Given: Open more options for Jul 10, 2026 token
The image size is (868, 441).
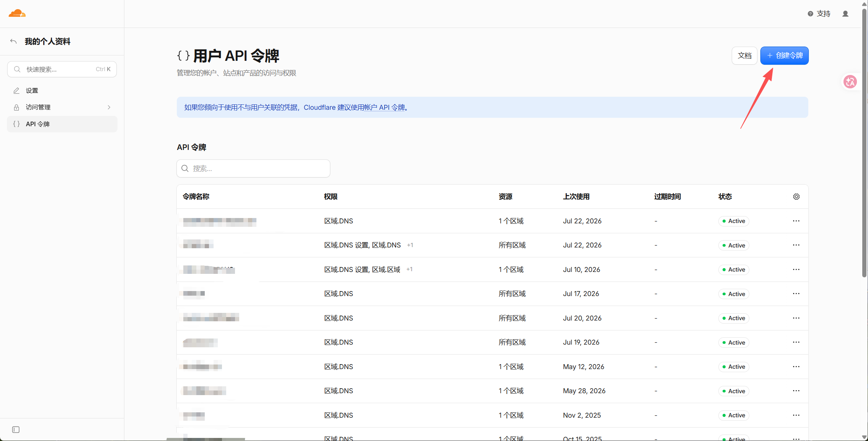Looking at the screenshot, I should 796,270.
